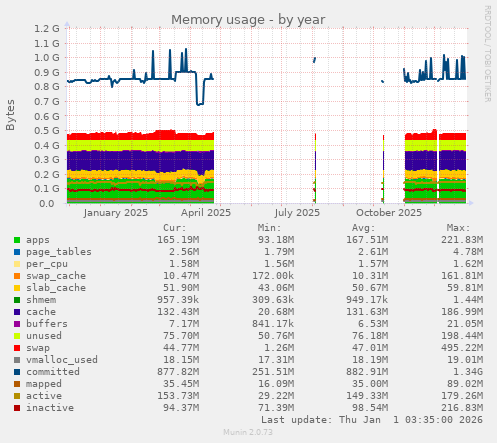Click the olive active legend swatch
This screenshot has height=443, width=497.
17,396
